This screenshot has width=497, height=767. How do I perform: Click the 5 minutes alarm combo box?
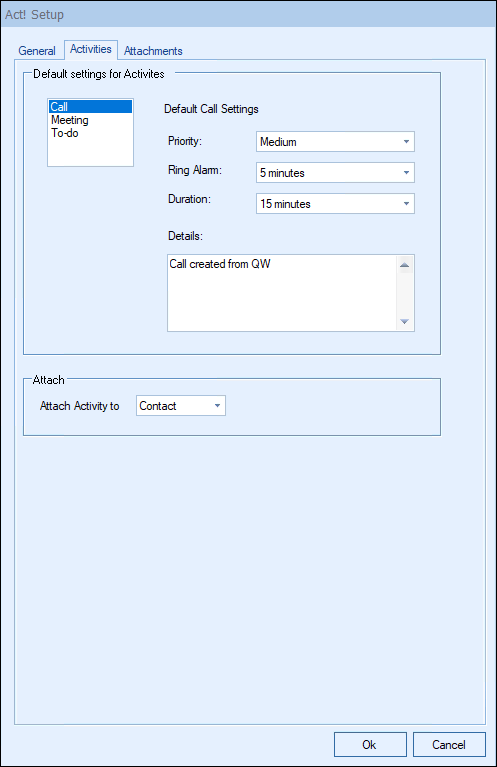pos(335,173)
